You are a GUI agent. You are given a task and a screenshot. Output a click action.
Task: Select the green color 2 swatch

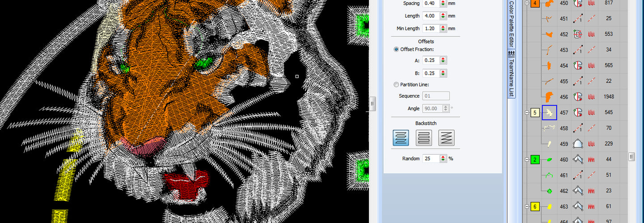pos(535,159)
